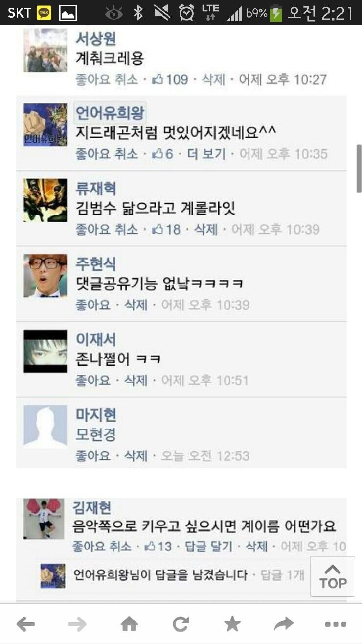Like 이재서's comment with 좋아요
The image size is (362, 644).
[93, 380]
